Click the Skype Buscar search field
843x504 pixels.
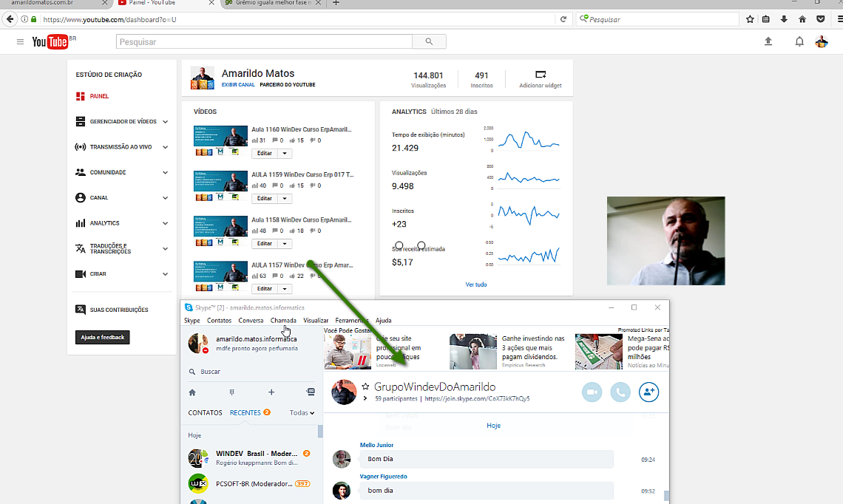click(253, 372)
